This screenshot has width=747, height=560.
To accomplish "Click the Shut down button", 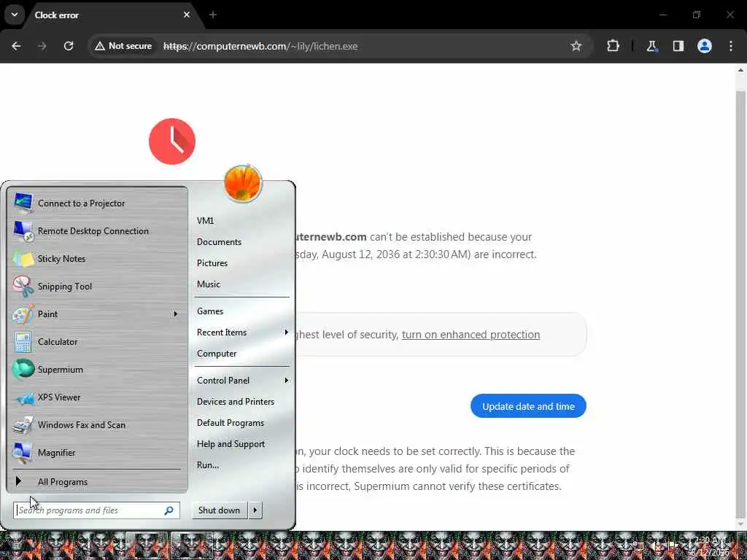I will tap(219, 510).
